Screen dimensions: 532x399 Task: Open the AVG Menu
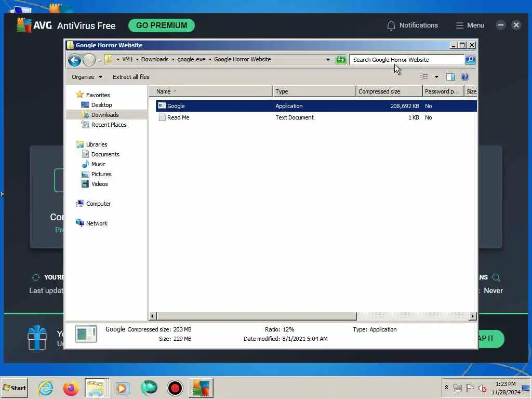tap(470, 25)
